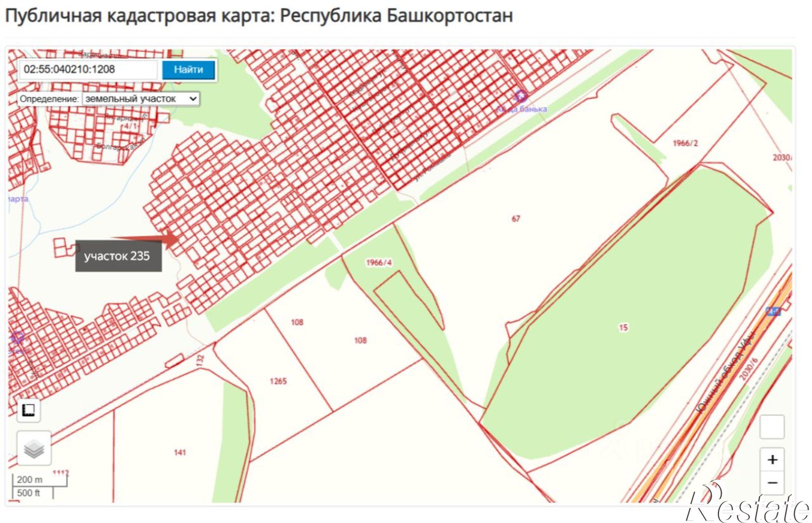Open the map layers switcher
The height and width of the screenshot is (523, 812).
[x=34, y=448]
